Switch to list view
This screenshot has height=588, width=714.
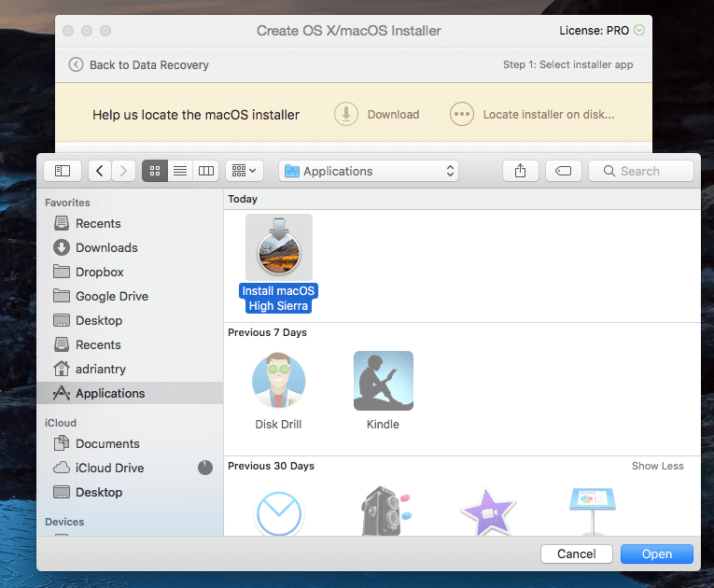click(x=180, y=171)
